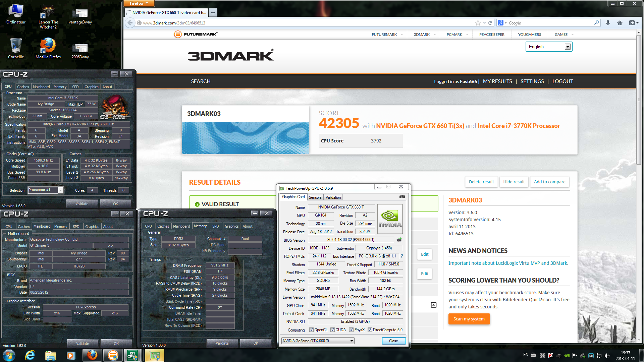Viewport: 644px width, 362px height.
Task: Click the upper Edit button beside result details
Action: (425, 254)
